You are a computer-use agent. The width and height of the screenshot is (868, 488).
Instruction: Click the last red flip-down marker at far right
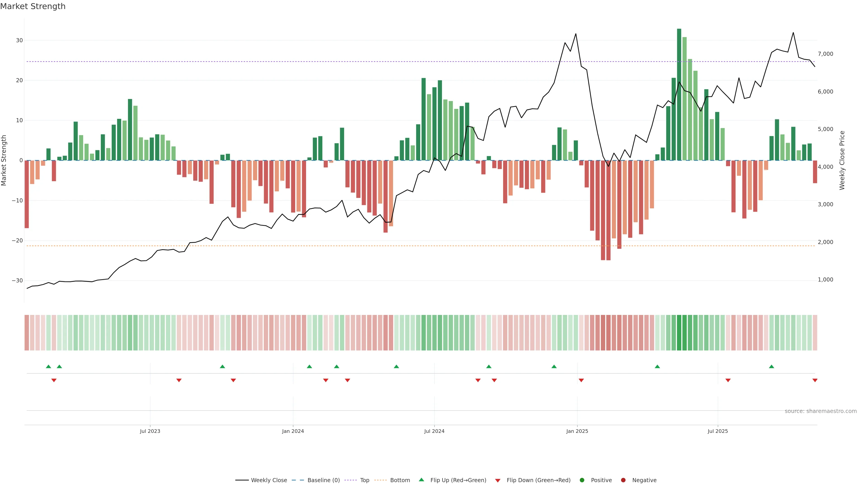pos(815,380)
